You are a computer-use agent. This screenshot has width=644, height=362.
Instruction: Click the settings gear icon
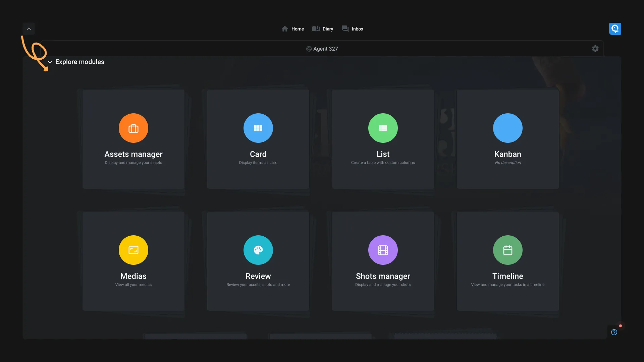[595, 49]
